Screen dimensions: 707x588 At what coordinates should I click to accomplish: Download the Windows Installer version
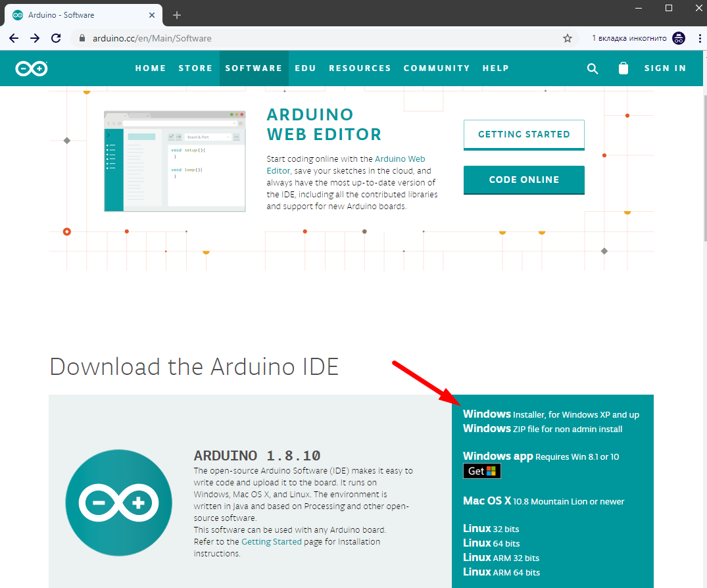[551, 414]
